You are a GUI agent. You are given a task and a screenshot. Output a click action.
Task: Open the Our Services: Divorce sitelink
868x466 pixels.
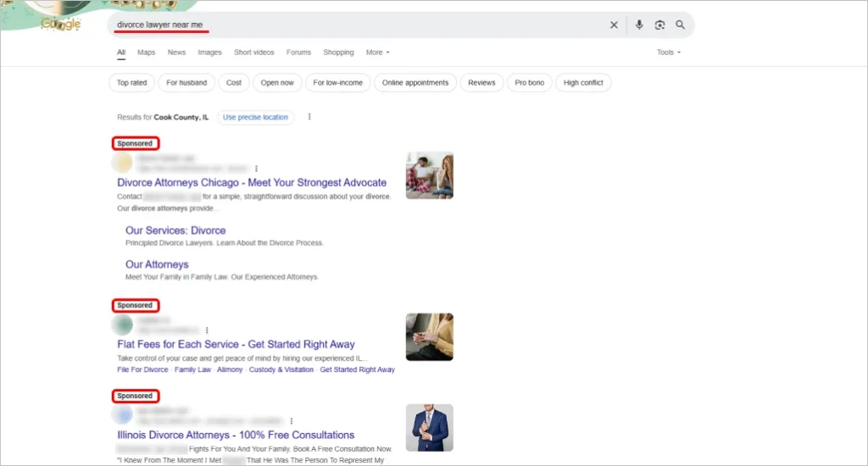175,230
